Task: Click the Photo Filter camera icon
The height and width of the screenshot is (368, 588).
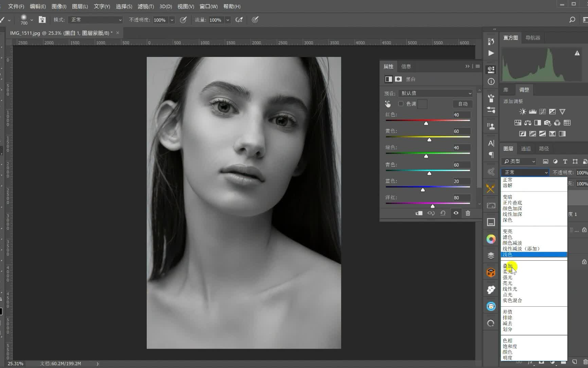Action: [547, 123]
